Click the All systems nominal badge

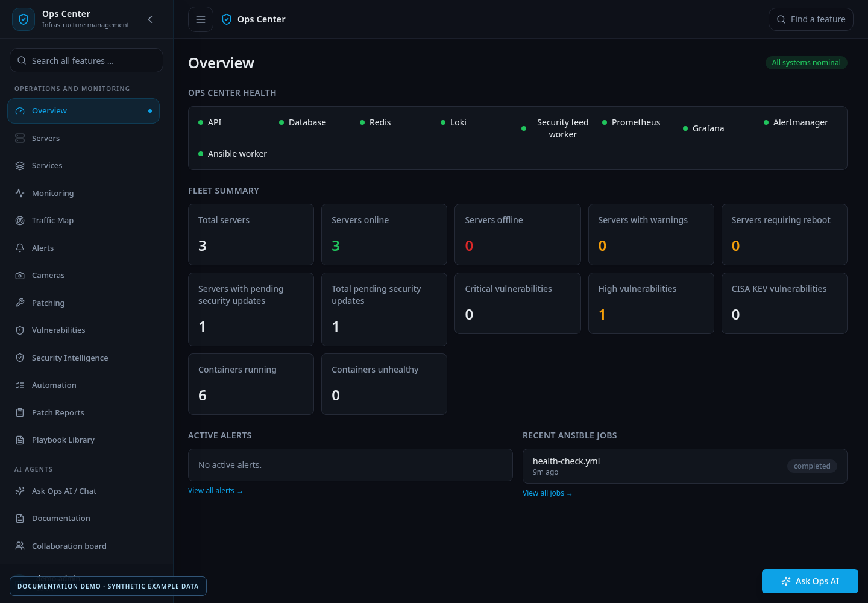point(807,63)
